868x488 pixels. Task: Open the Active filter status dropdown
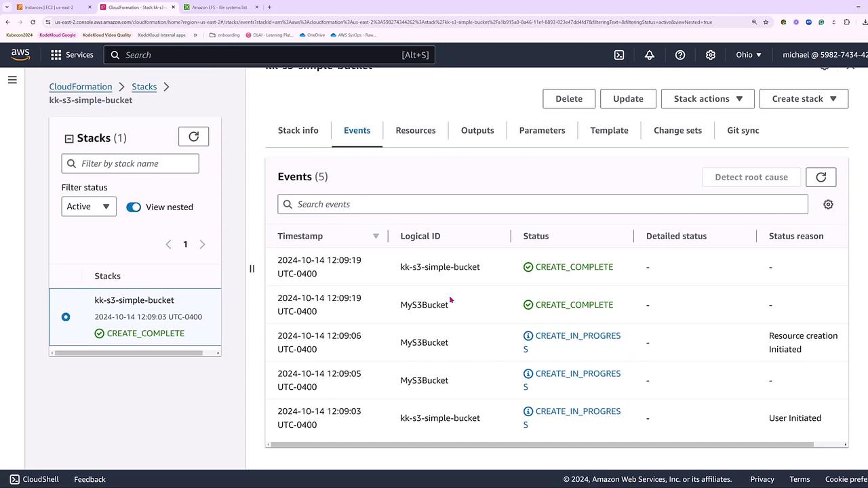88,207
